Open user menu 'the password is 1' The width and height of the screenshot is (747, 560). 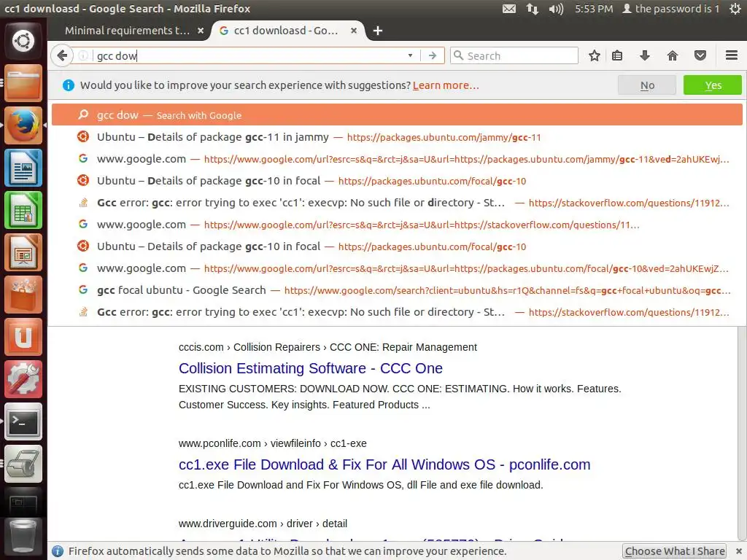point(670,9)
